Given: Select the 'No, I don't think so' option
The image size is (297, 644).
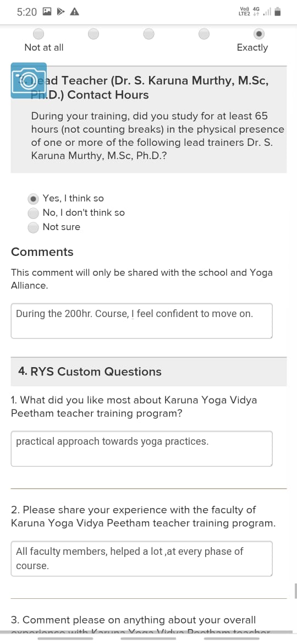Looking at the screenshot, I should click(33, 213).
